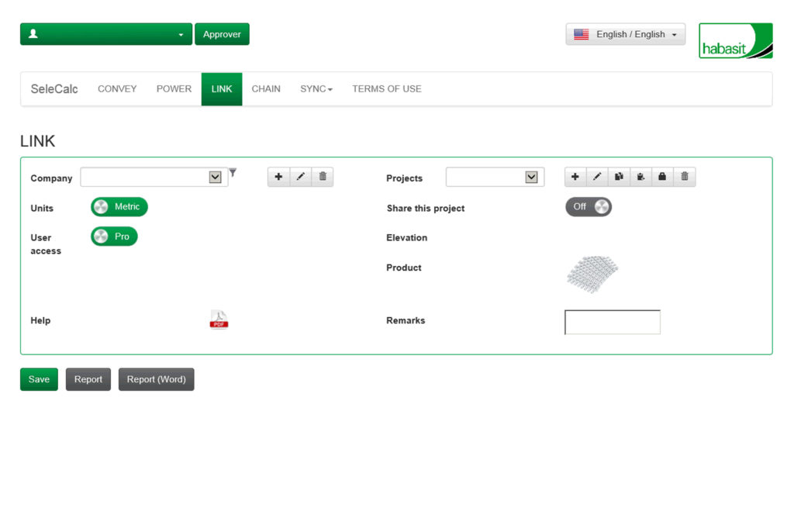Click into the Remarks text box
Screen dimensions: 794x532
click(613, 322)
